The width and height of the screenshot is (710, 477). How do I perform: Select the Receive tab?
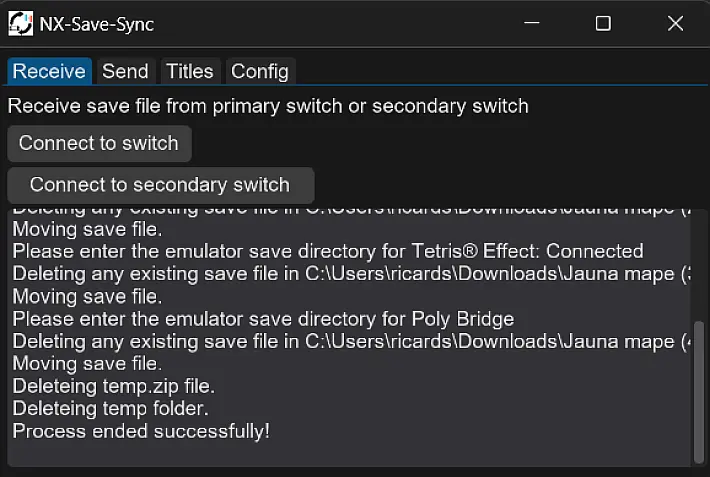49,71
